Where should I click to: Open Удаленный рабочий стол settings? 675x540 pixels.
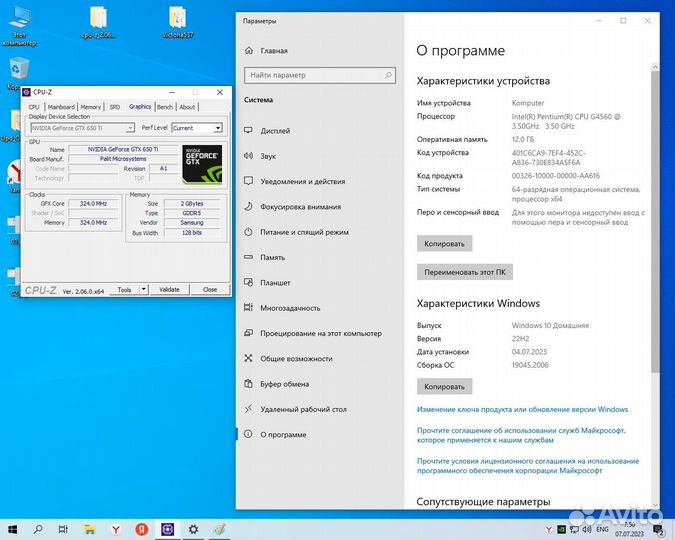pyautogui.click(x=303, y=410)
